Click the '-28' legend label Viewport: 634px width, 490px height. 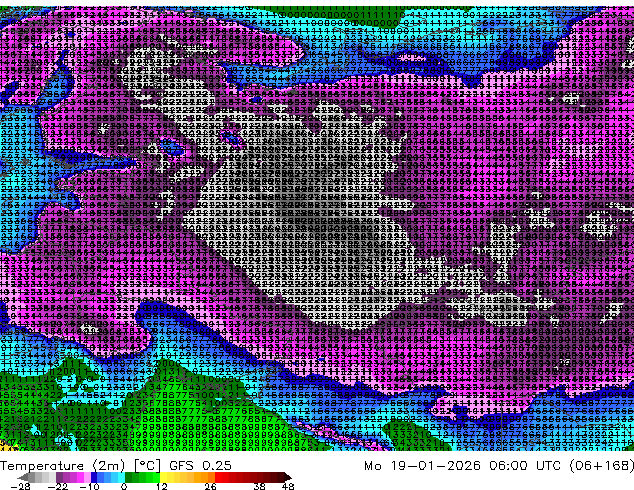click(x=20, y=486)
